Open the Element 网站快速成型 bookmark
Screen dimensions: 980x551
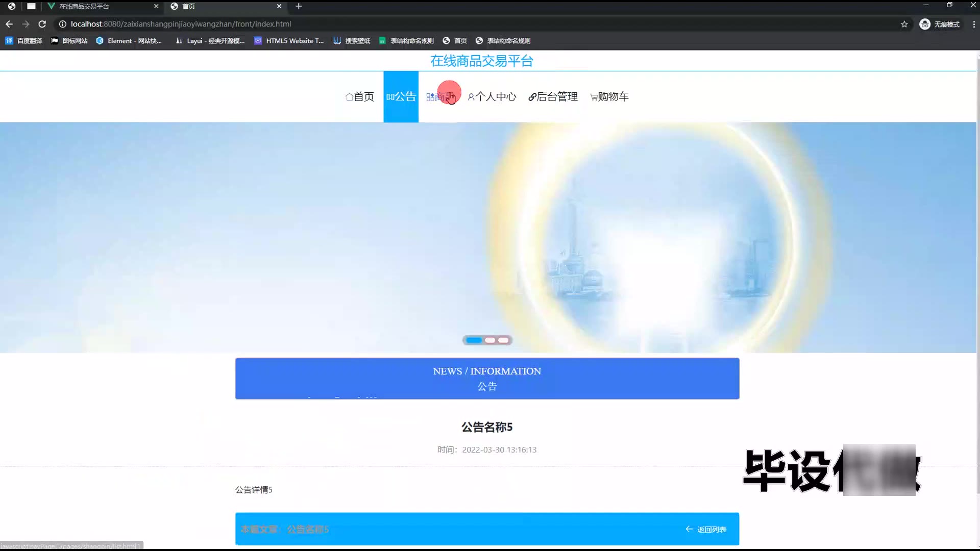(x=129, y=41)
